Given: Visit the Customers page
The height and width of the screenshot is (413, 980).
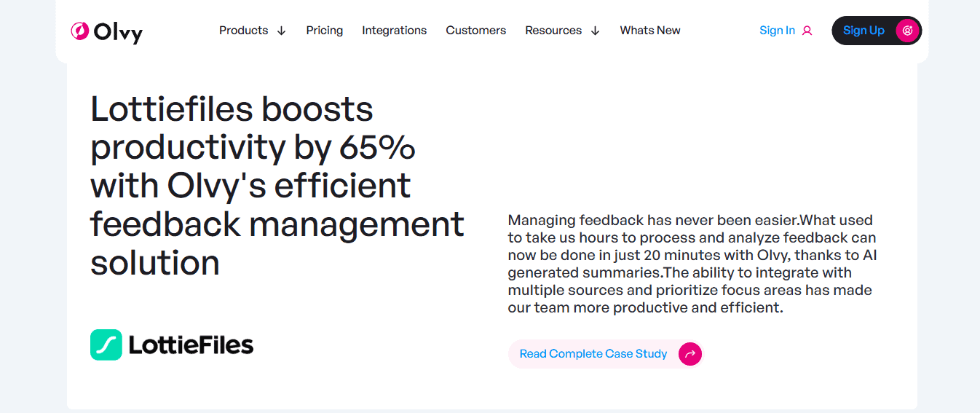Looking at the screenshot, I should [x=475, y=31].
